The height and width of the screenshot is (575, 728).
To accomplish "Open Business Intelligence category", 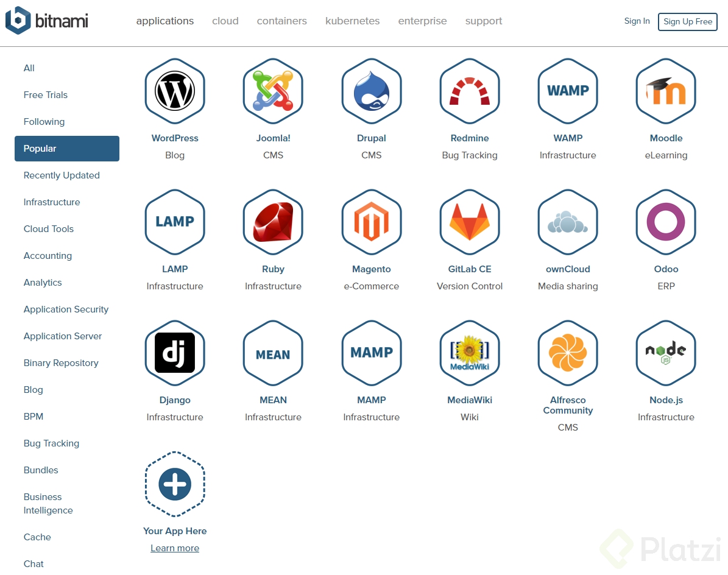I will coord(48,504).
